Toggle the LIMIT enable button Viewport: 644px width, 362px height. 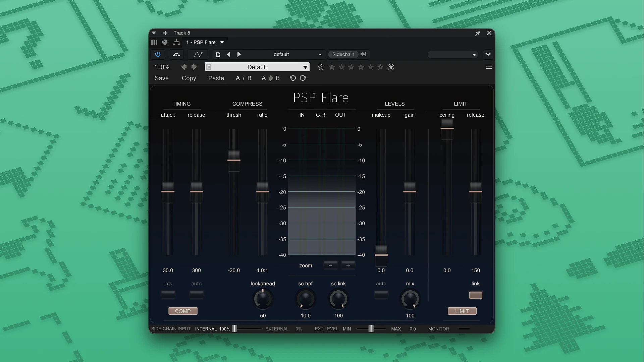462,311
